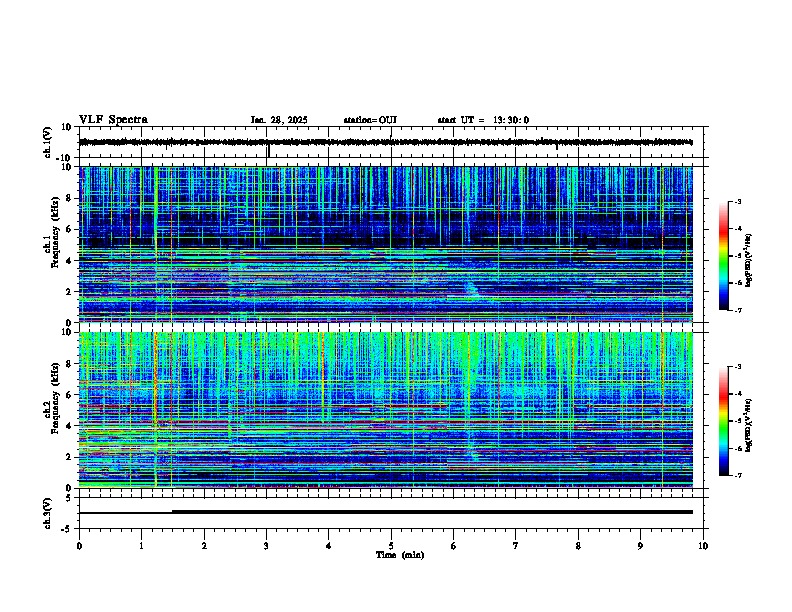Click the ch.2 "Frequency (kHz)" axis label
792x612 pixels.
(x=55, y=398)
